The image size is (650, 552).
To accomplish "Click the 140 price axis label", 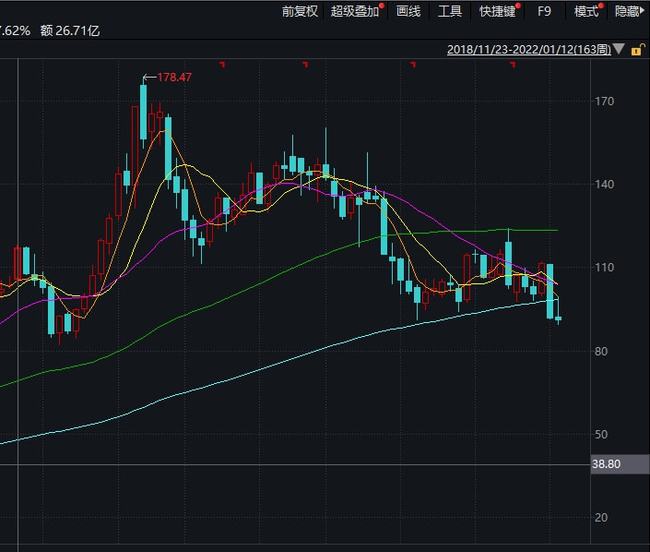I will pos(604,184).
